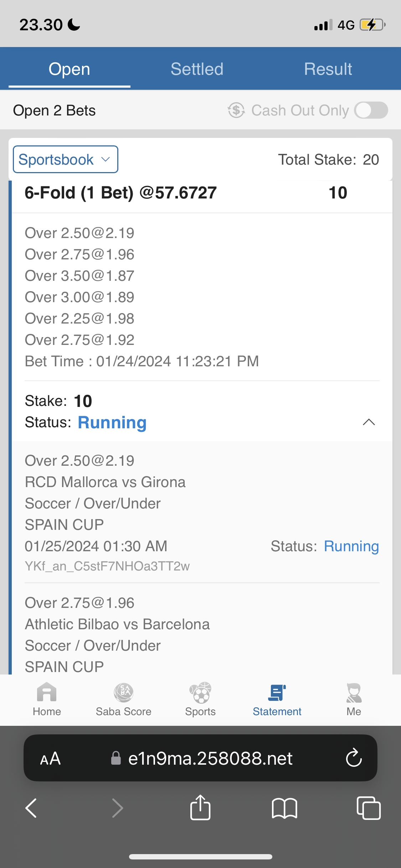Tap the e1n9ma.258088.net address field

(210, 758)
